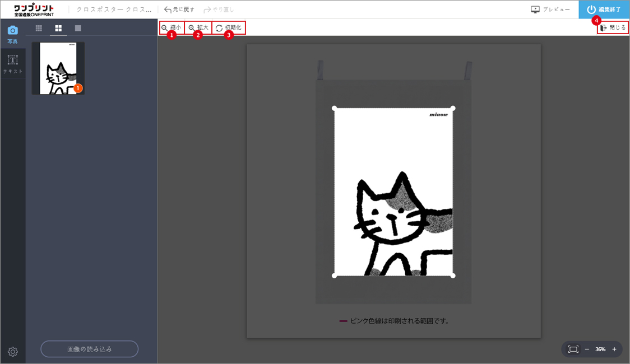Undo with 元に戻す
The width and height of the screenshot is (630, 364).
[179, 10]
